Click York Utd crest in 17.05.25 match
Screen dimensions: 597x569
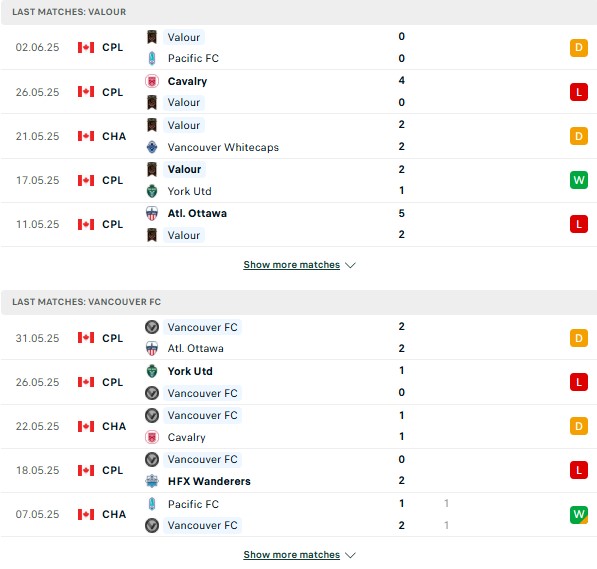coord(152,191)
